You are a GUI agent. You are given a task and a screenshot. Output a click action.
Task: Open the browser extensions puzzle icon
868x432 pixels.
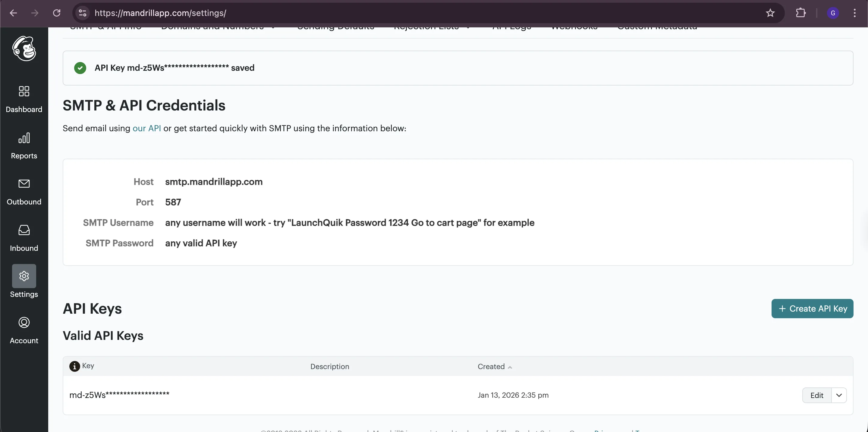(x=800, y=13)
